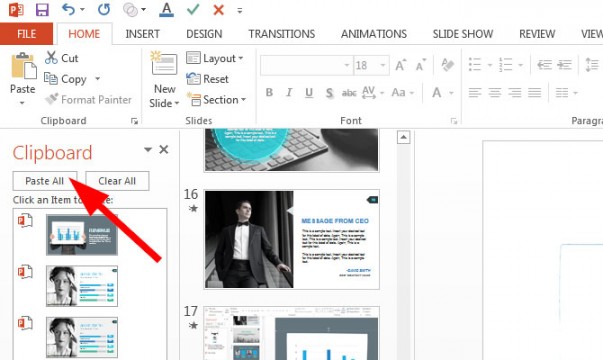Click the Save icon in quick access toolbar
The height and width of the screenshot is (360, 603).
tap(42, 10)
